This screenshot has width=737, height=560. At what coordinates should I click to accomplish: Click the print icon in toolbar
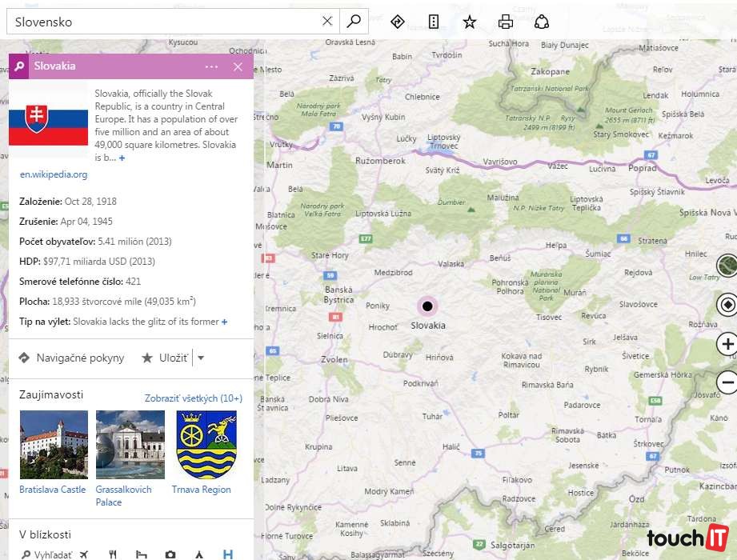(506, 22)
